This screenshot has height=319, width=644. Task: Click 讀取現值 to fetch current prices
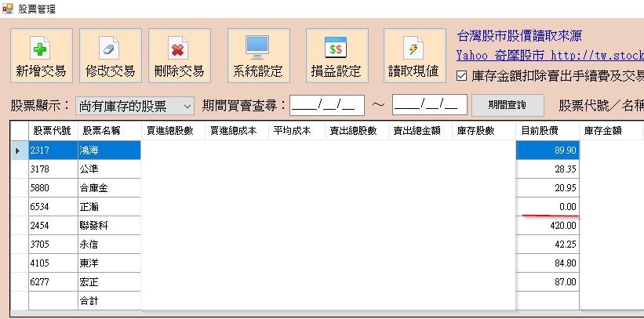[415, 56]
